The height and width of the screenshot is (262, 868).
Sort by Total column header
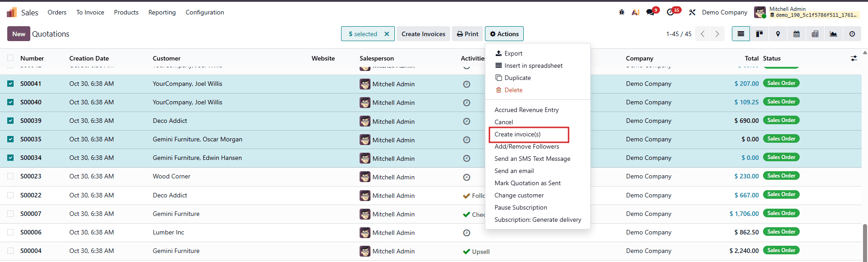coord(751,58)
